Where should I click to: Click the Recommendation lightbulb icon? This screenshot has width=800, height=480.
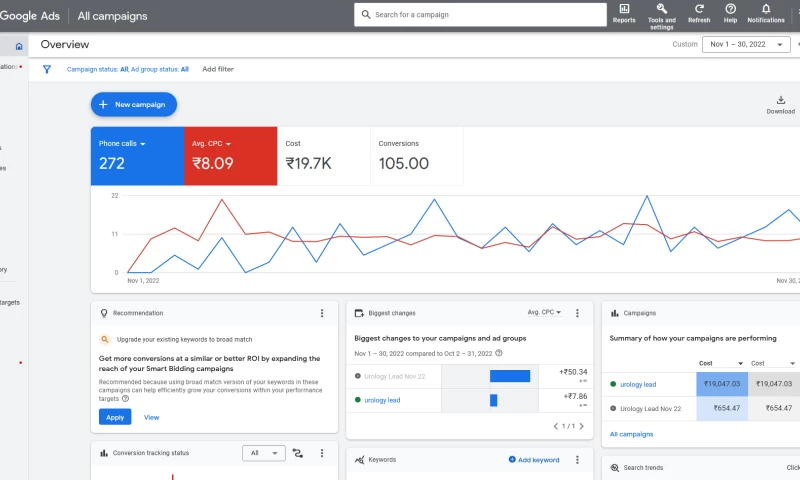[x=104, y=313]
